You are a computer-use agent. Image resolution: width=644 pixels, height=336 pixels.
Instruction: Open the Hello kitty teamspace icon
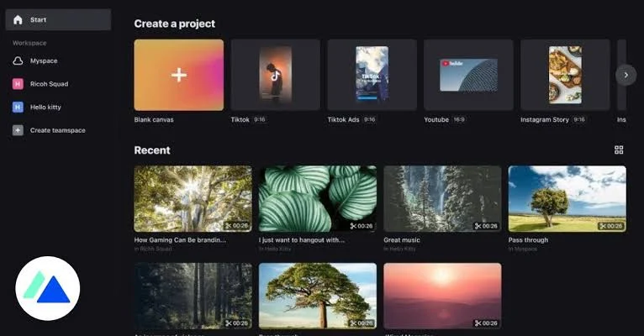[x=18, y=108]
